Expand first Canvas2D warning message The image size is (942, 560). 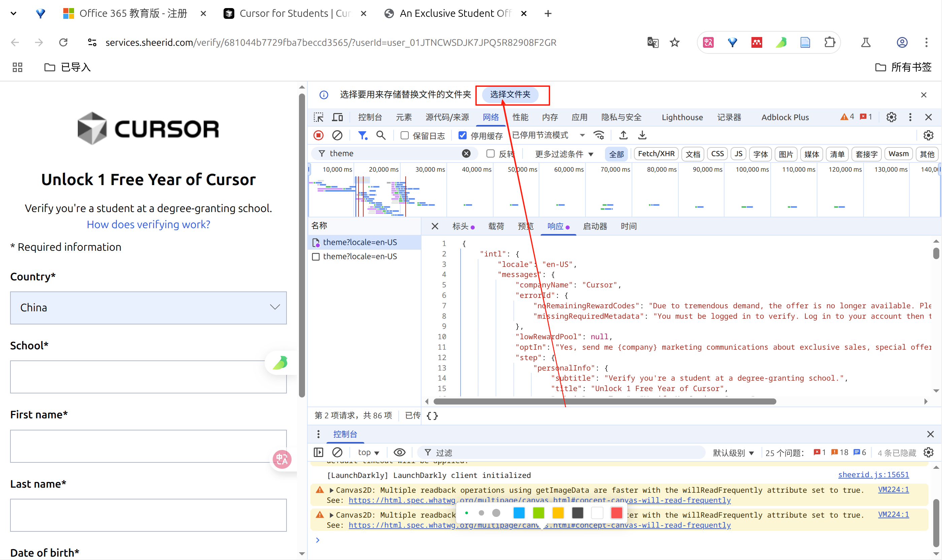pos(331,490)
